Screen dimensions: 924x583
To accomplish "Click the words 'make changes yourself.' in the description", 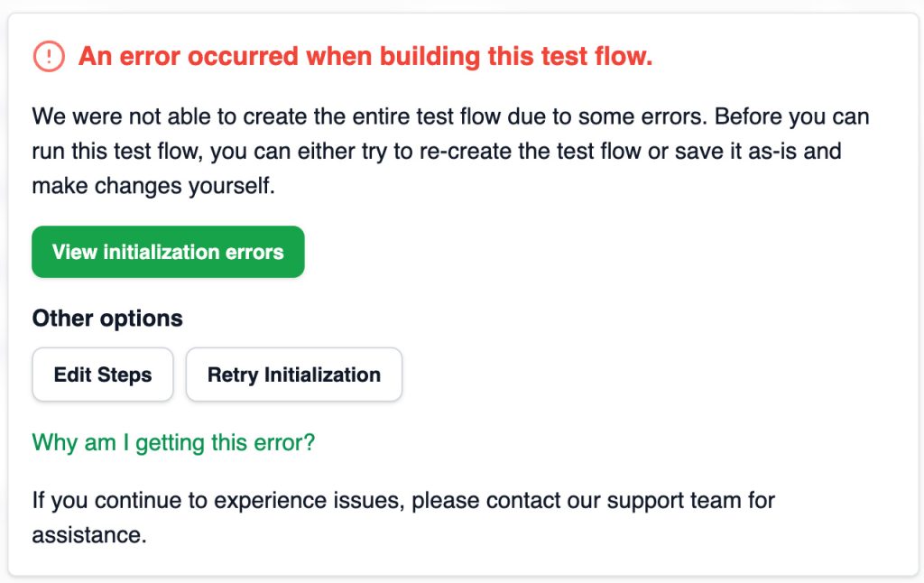I will 153,186.
